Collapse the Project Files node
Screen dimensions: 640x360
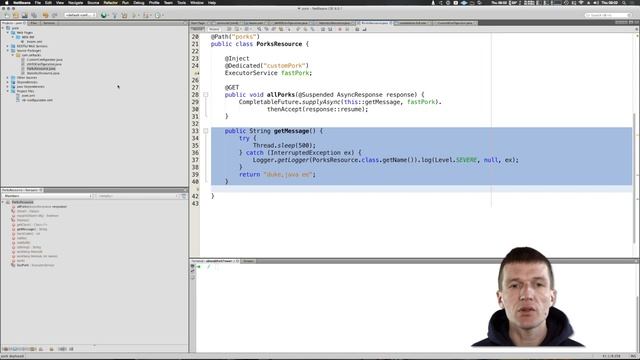tap(8, 91)
